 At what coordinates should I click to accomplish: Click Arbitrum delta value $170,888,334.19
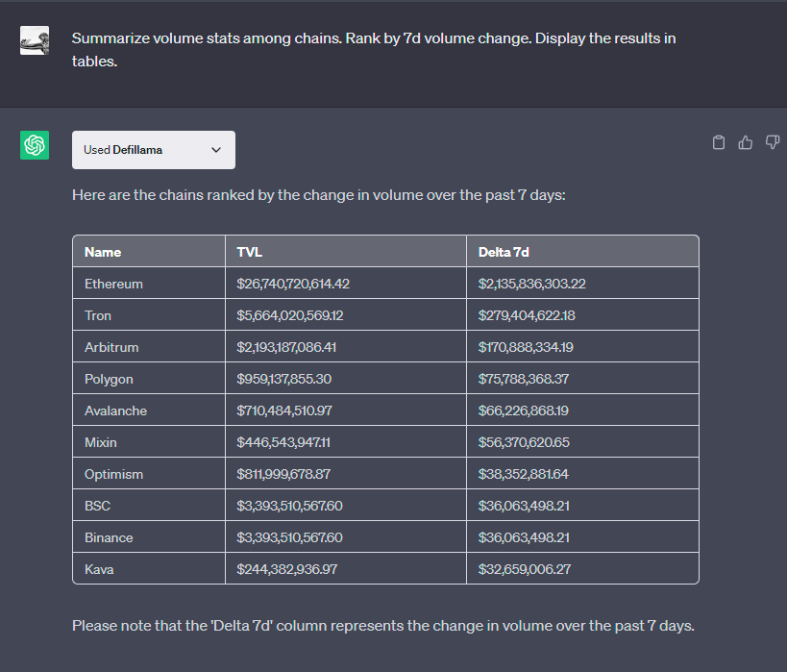tap(526, 347)
